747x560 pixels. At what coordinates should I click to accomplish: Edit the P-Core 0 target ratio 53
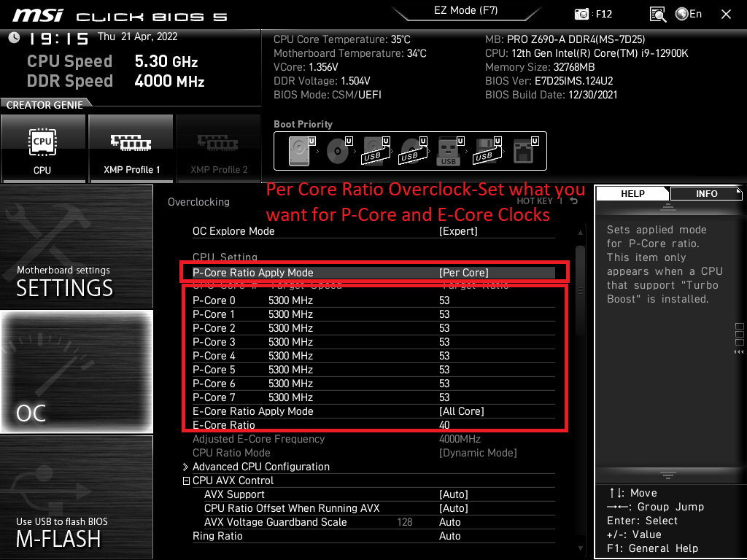coord(444,300)
